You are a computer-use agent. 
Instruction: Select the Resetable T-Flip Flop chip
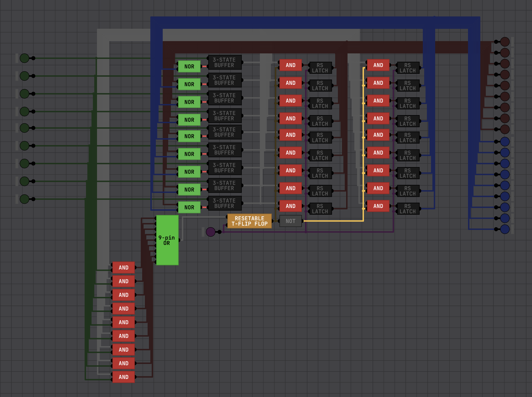click(x=250, y=221)
